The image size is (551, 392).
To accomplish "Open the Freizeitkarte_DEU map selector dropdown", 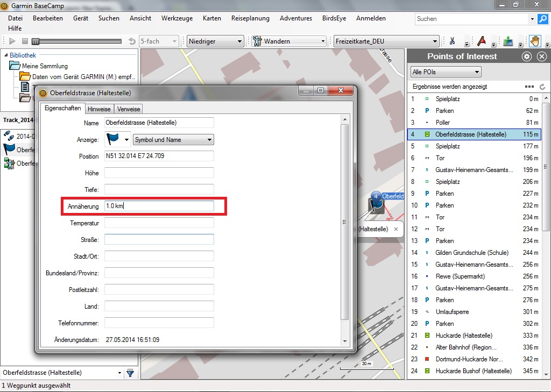I will tap(386, 41).
